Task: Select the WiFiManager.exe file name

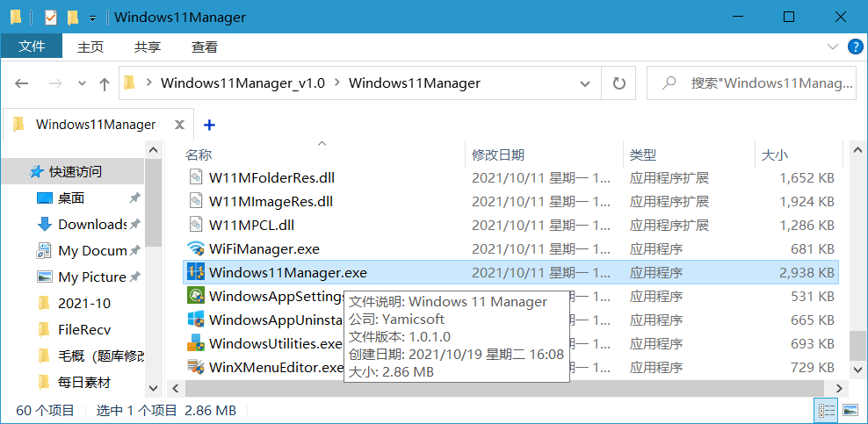Action: [x=264, y=248]
